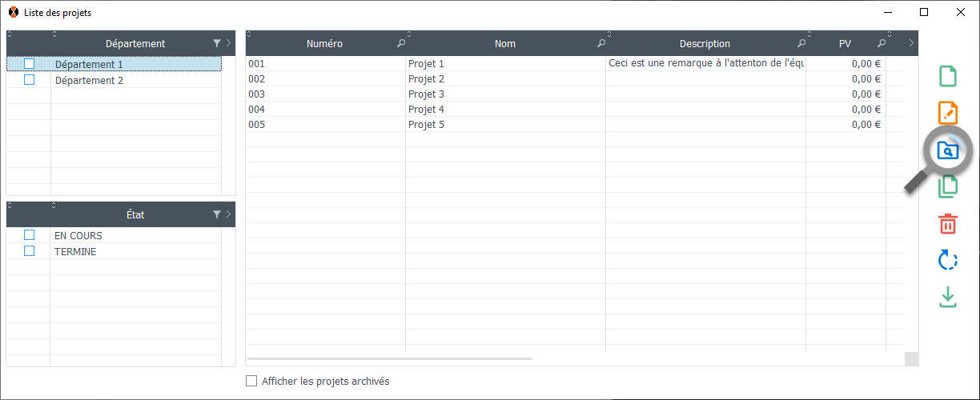Click the orange edit project icon
This screenshot has height=400, width=980.
[947, 113]
